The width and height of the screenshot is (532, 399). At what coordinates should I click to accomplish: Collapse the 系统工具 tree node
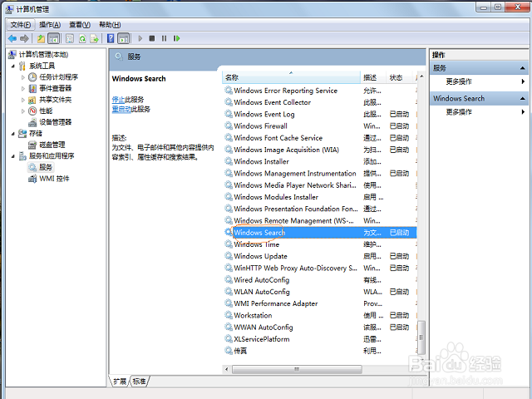(13, 66)
